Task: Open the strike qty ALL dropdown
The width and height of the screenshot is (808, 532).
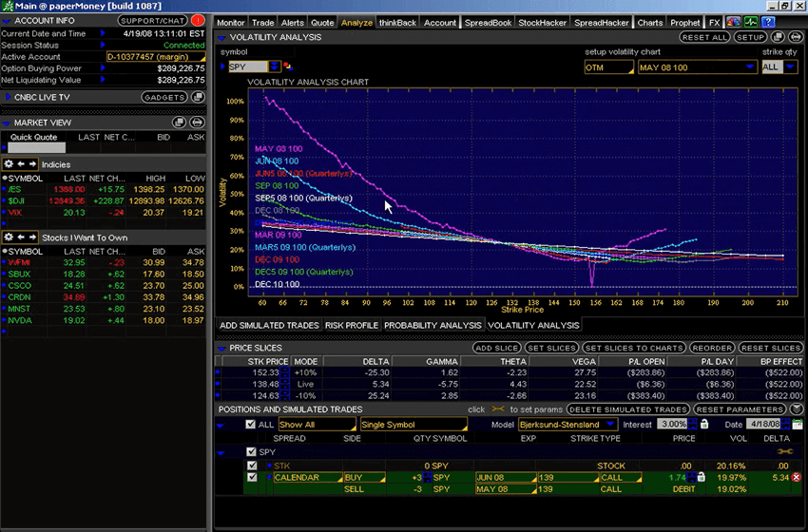Action: click(x=790, y=67)
